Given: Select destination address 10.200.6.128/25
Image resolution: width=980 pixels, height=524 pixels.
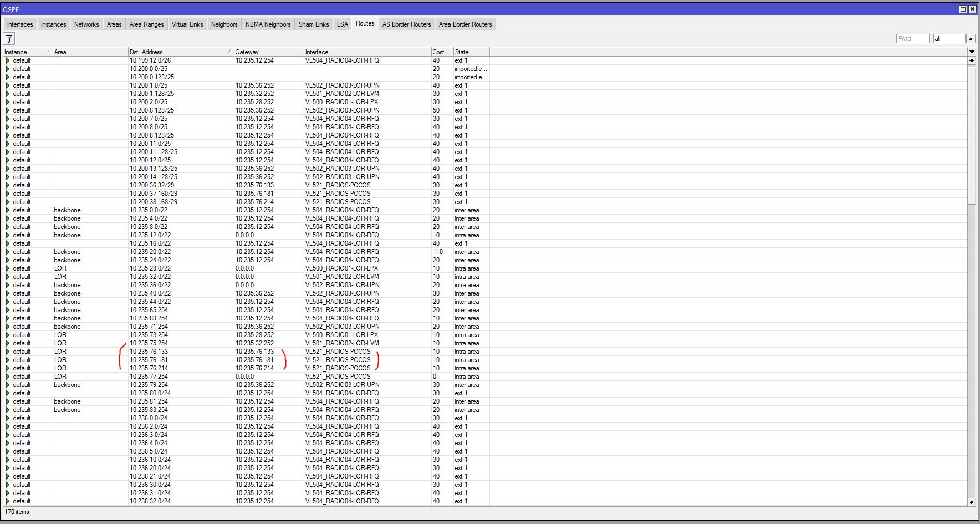Looking at the screenshot, I should 152,110.
